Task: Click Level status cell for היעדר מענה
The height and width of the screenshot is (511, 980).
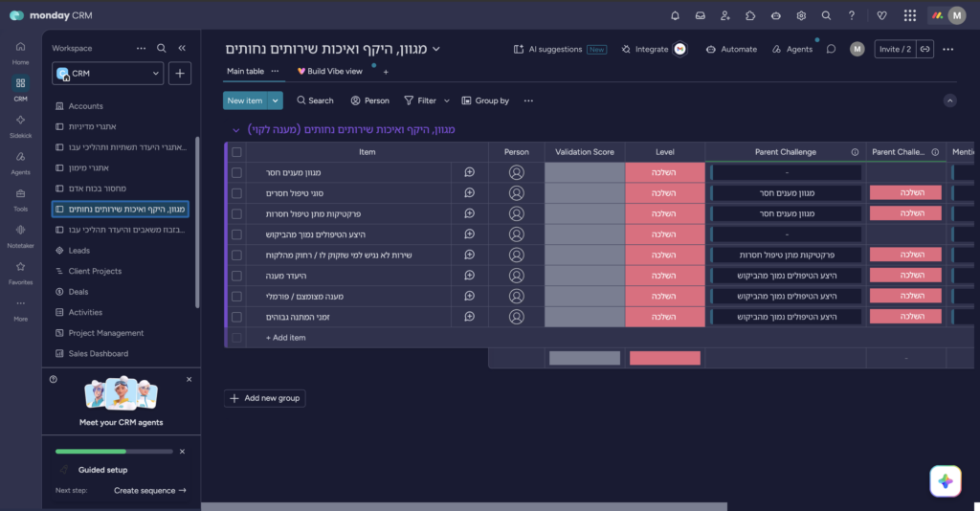Action: point(664,276)
